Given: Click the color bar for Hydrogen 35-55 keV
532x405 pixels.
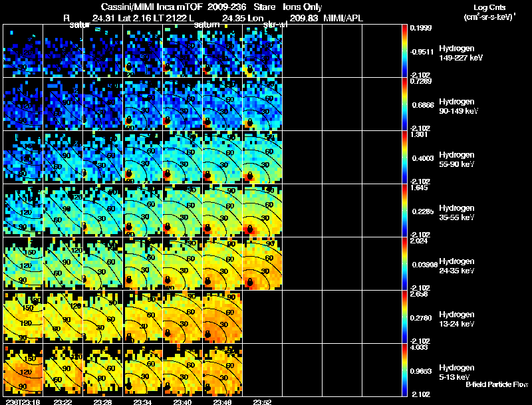Looking at the screenshot, I should click(x=404, y=211).
